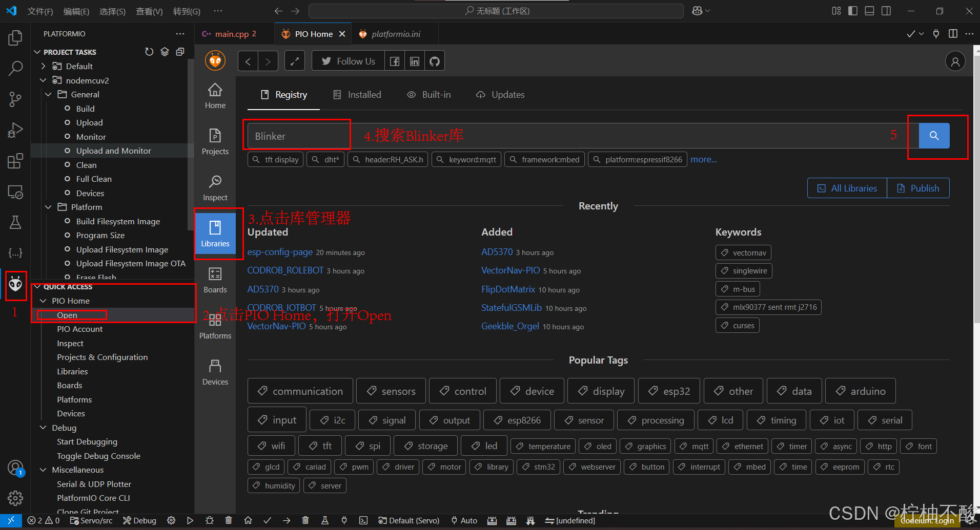The height and width of the screenshot is (530, 980).
Task: Run the Upload and Monitor task
Action: coord(113,151)
